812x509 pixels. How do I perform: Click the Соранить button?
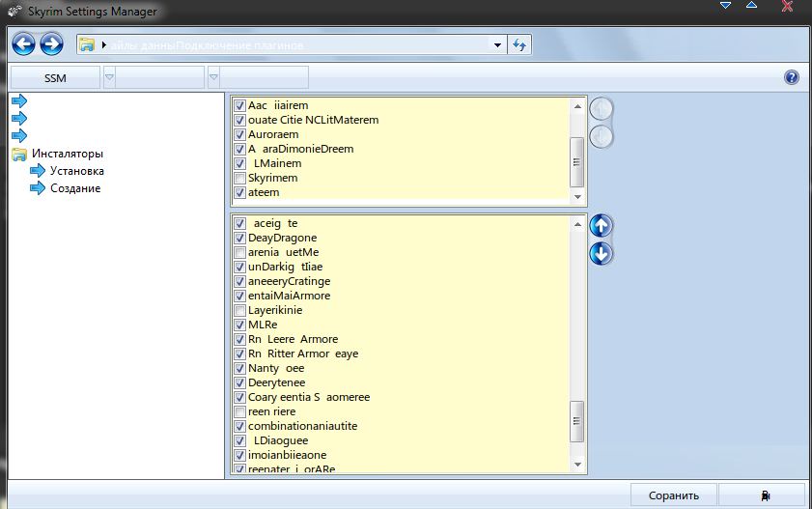point(673,495)
